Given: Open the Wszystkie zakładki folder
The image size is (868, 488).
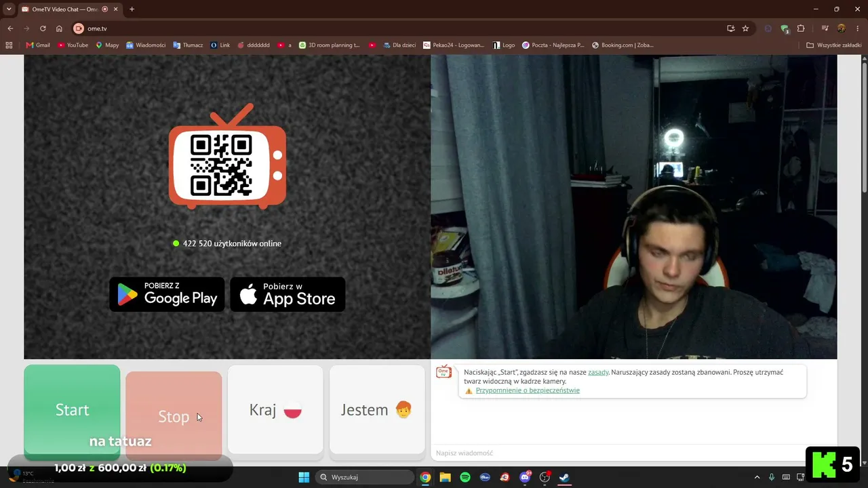Looking at the screenshot, I should [834, 45].
